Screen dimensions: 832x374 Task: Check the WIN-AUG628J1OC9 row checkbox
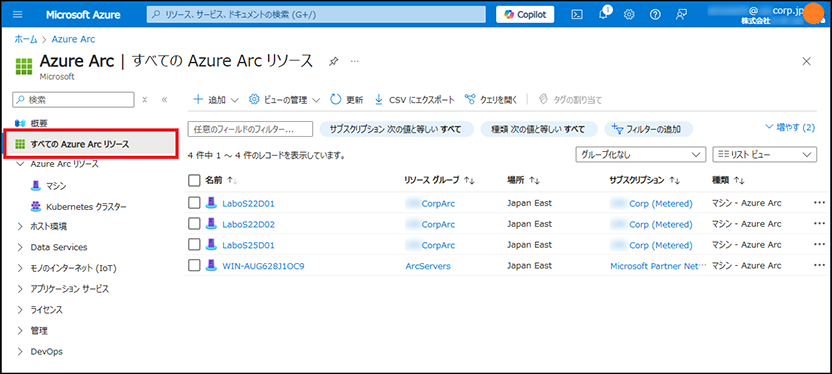(194, 266)
